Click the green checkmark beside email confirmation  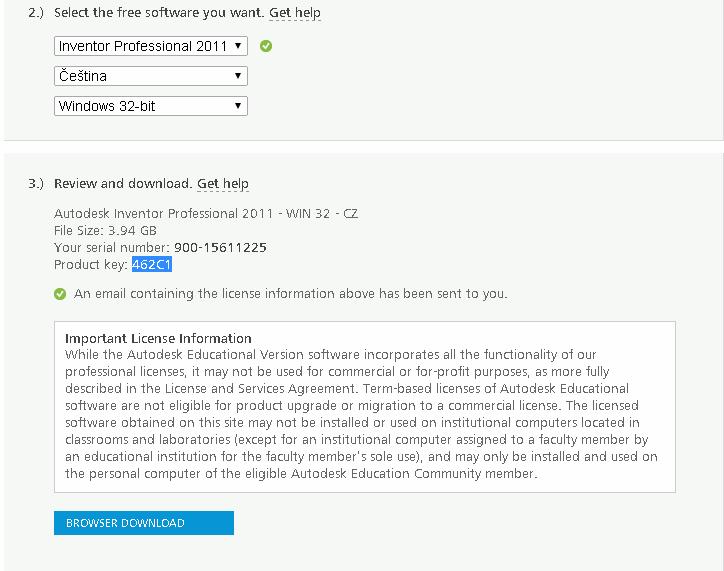pyautogui.click(x=60, y=294)
